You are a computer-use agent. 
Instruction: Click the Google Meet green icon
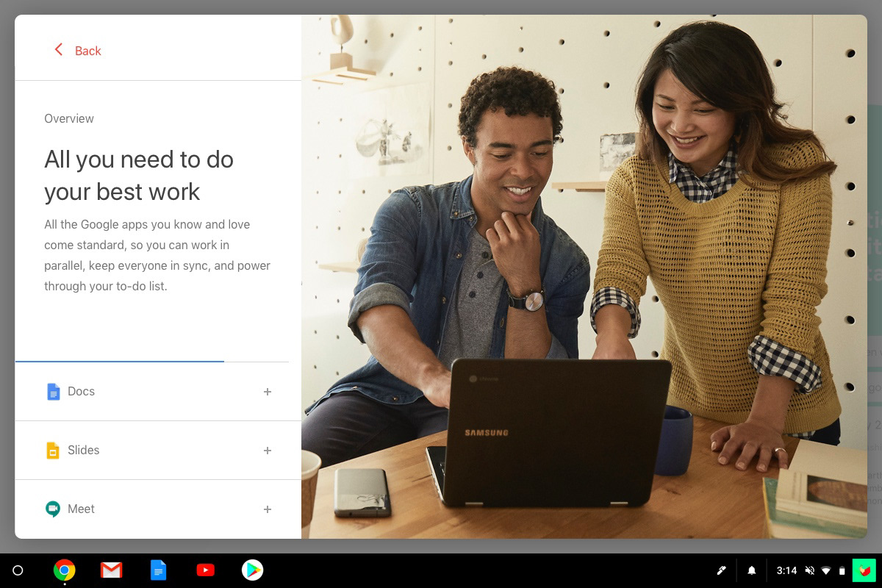pos(53,509)
